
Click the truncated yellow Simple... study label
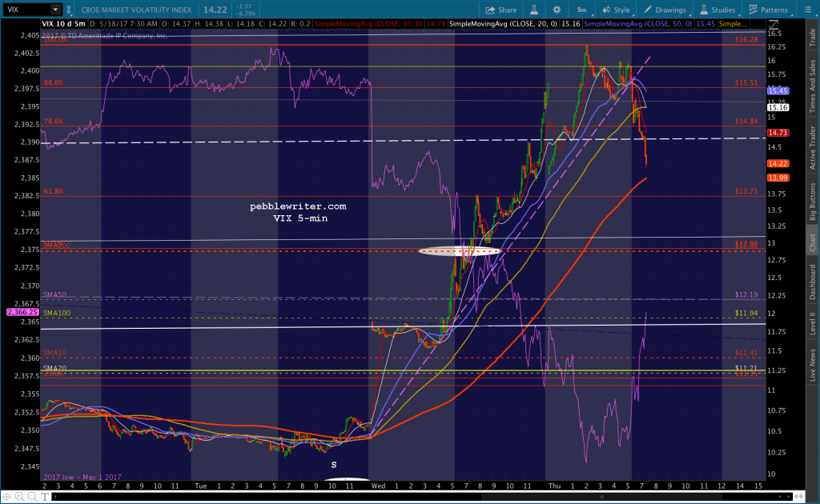[734, 24]
